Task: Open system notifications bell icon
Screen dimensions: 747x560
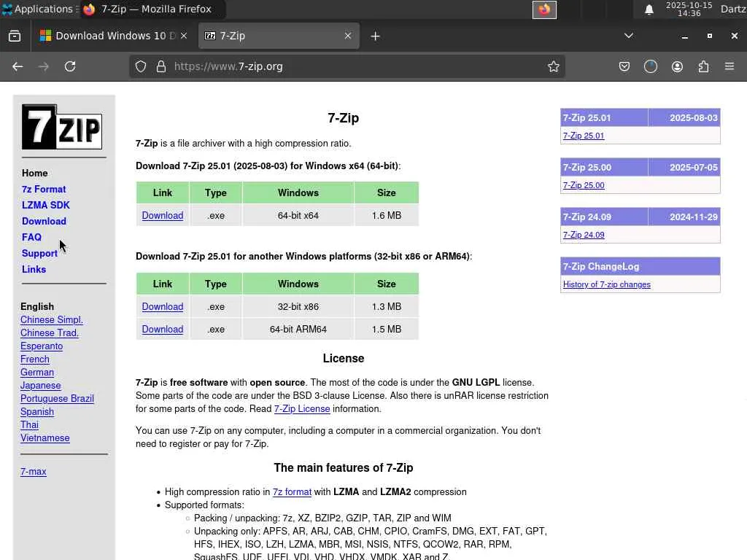Action: [649, 9]
